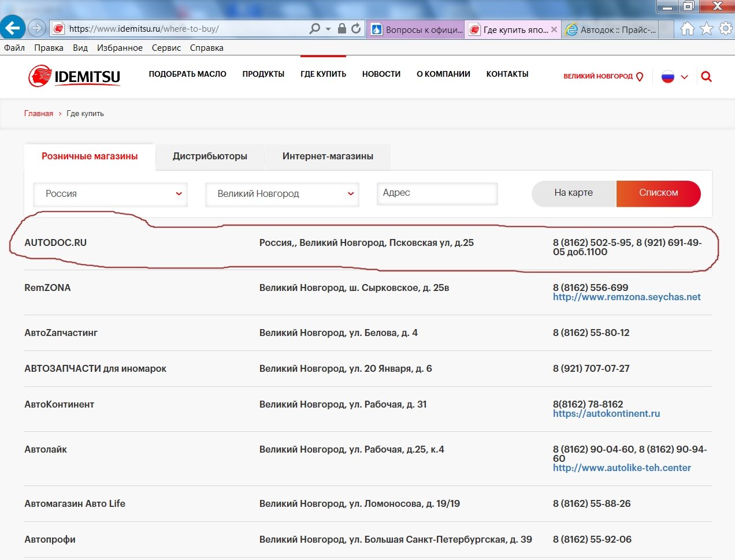Open the Великий Новгород city dropdown
The width and height of the screenshot is (735, 560).
[x=282, y=194]
